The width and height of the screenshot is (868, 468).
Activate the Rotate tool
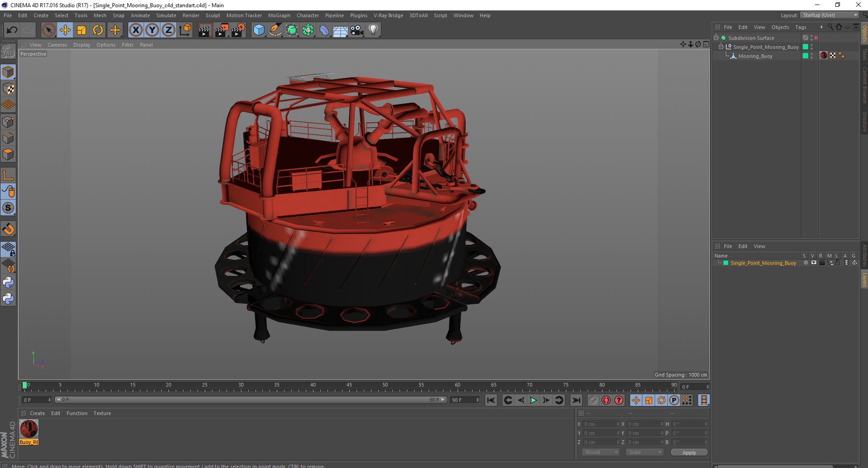tap(98, 30)
